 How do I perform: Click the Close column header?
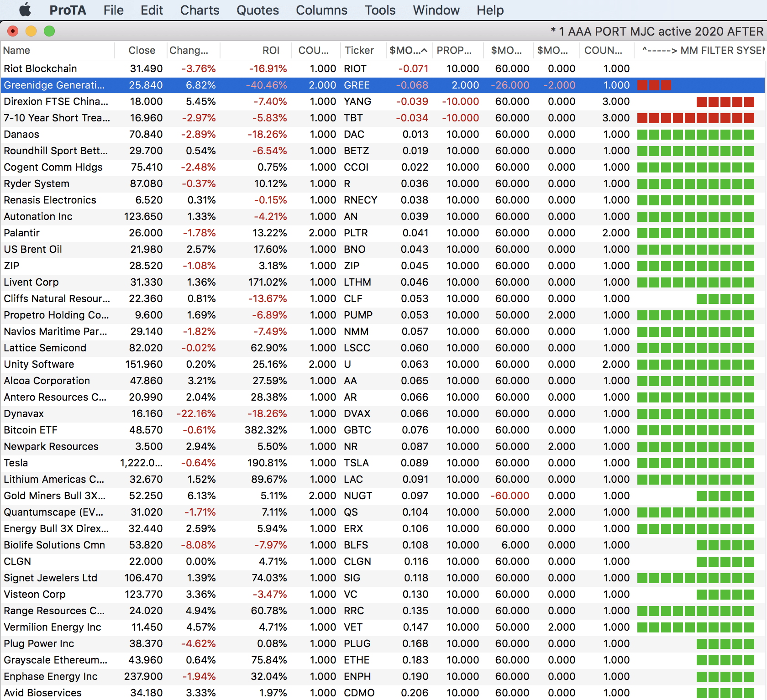[x=142, y=51]
